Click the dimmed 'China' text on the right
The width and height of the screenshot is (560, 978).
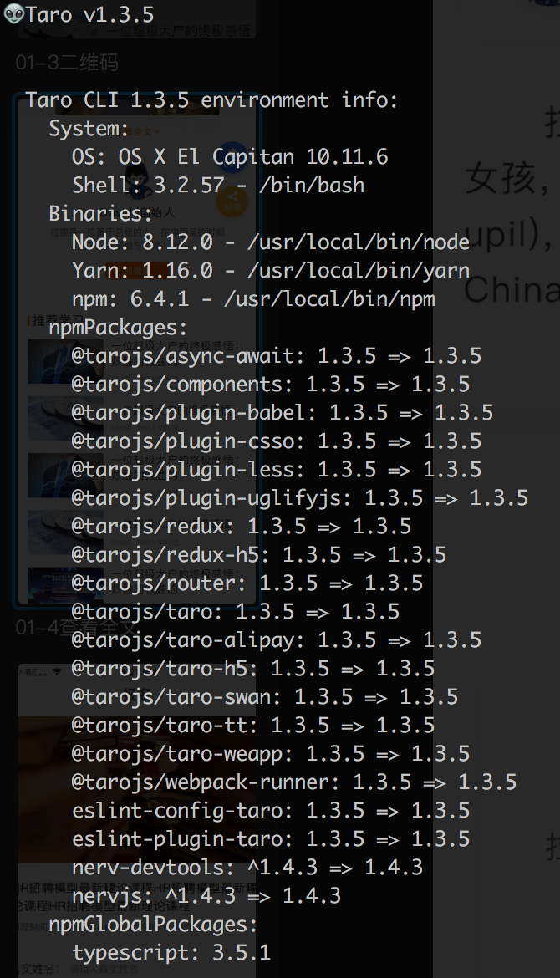click(x=512, y=289)
